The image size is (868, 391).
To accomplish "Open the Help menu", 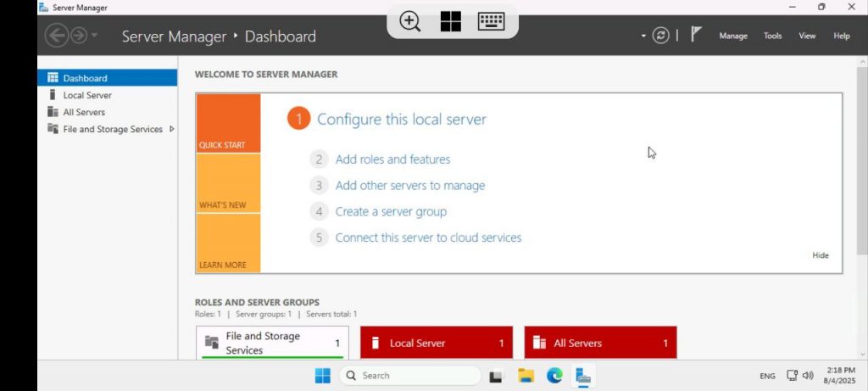I will 841,36.
